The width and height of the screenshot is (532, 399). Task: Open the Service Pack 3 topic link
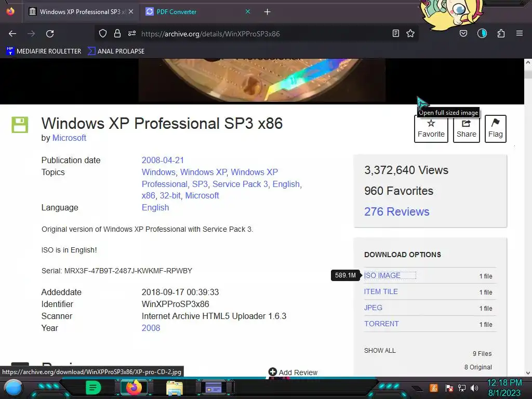coord(240,184)
